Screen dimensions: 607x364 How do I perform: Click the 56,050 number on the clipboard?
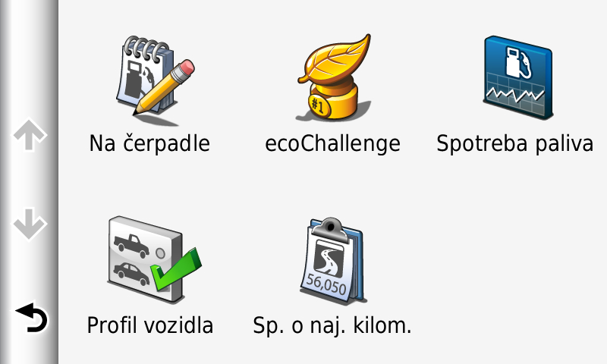point(326,285)
